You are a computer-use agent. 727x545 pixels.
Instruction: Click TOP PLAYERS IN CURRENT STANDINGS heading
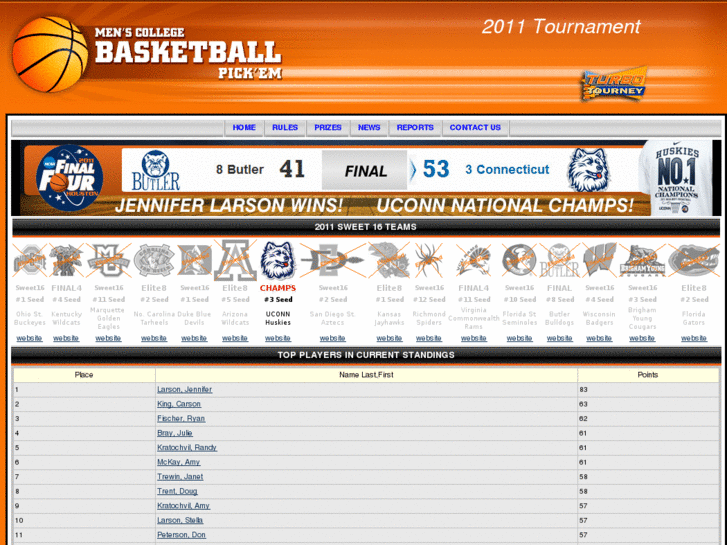point(366,355)
